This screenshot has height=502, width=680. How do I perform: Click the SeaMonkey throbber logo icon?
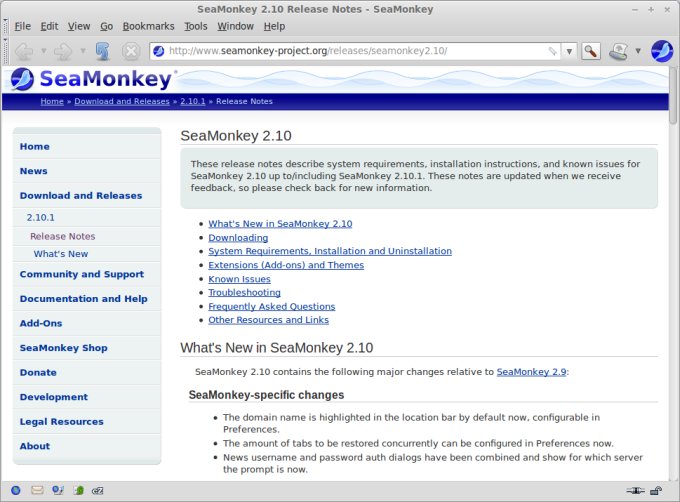[x=662, y=51]
